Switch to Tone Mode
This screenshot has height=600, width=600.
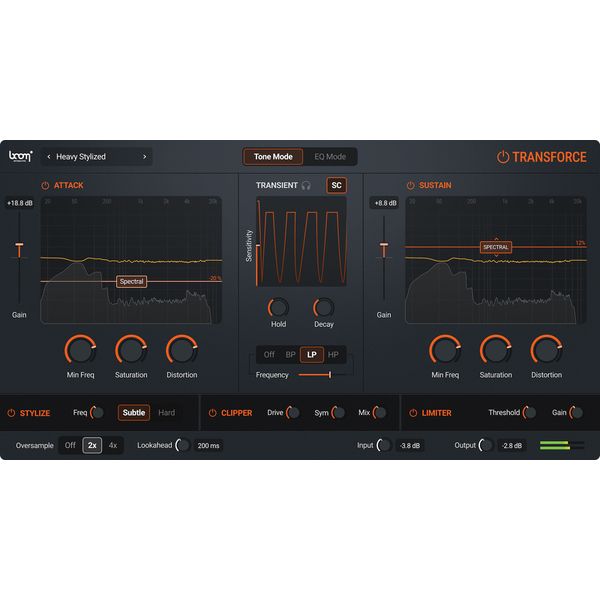(273, 157)
